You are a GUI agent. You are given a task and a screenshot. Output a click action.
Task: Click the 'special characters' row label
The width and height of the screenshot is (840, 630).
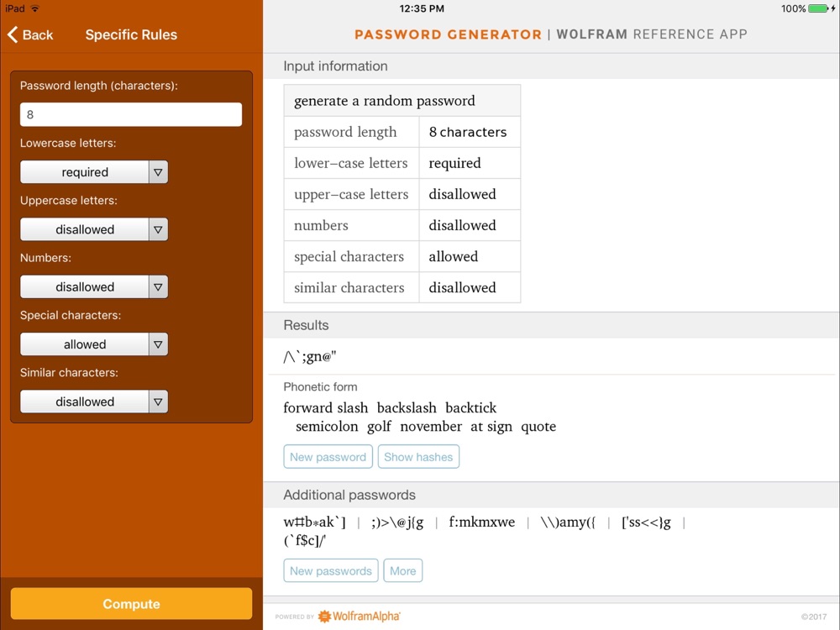point(349,256)
